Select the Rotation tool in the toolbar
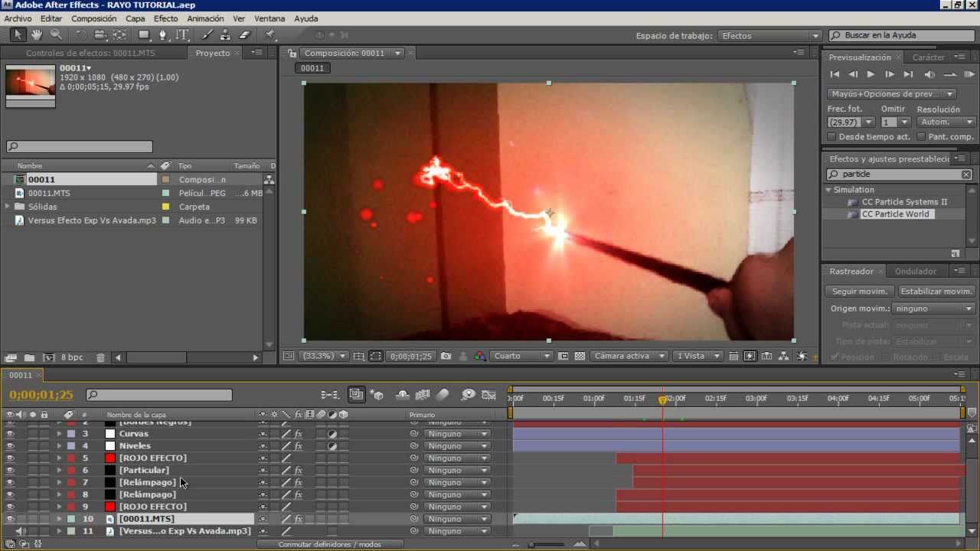The height and width of the screenshot is (551, 980). click(79, 34)
